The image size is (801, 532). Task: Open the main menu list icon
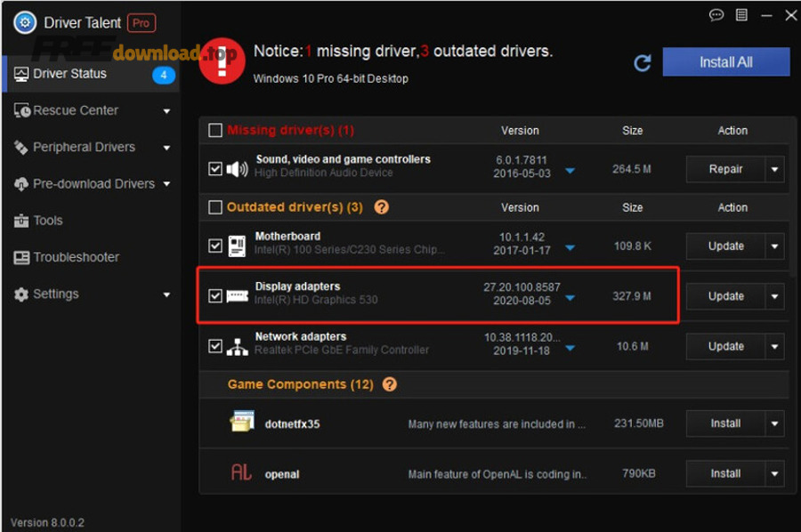(741, 15)
